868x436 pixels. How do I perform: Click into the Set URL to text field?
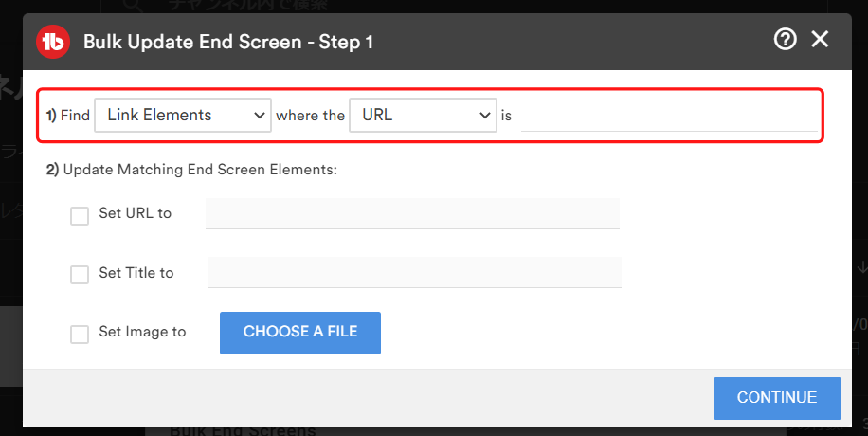(x=412, y=213)
